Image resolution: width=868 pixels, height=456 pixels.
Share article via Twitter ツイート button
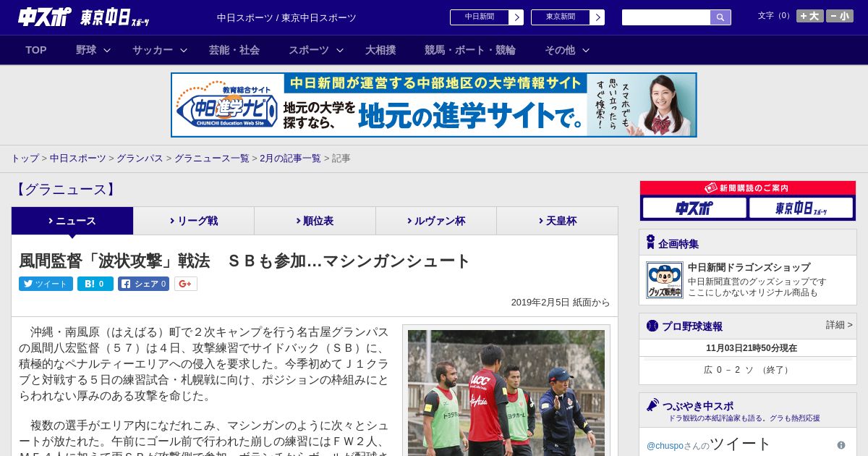(46, 284)
